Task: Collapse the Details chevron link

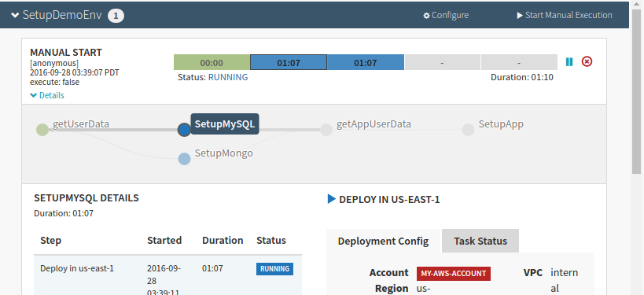Action: (47, 95)
